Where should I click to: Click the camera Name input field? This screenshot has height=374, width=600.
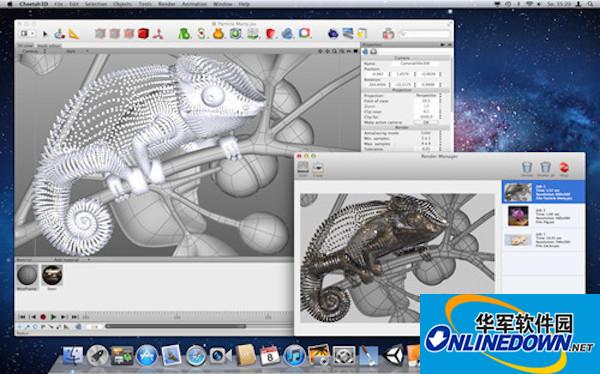[416, 64]
